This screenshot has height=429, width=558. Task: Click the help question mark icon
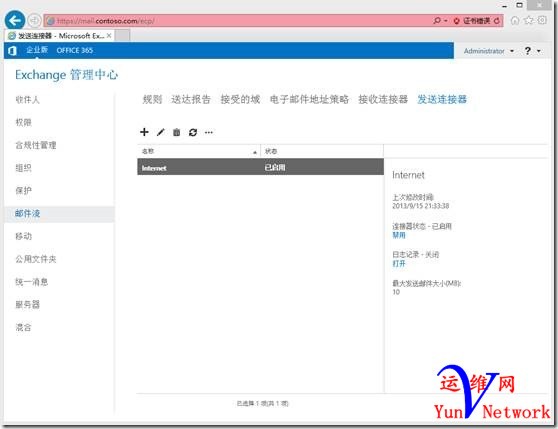(x=528, y=51)
